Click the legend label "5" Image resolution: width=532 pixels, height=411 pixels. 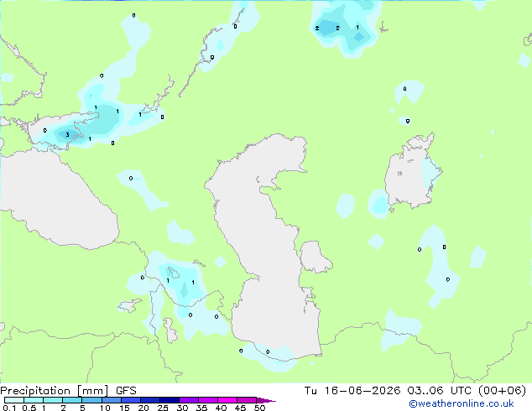[x=82, y=408]
